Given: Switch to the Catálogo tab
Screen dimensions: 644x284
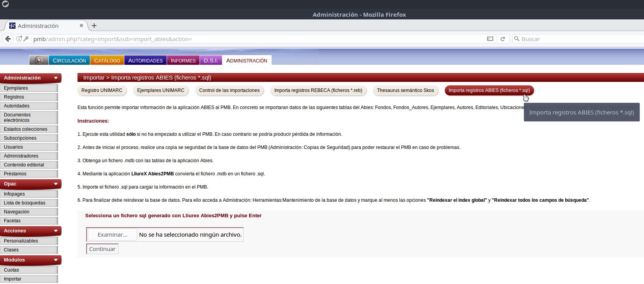Looking at the screenshot, I should [x=107, y=61].
